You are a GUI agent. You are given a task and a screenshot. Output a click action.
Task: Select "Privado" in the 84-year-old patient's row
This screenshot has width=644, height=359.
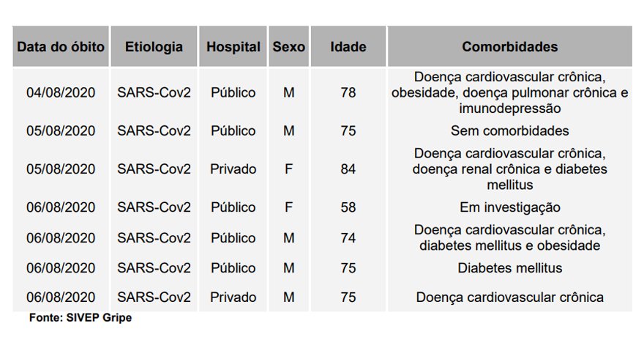pyautogui.click(x=233, y=169)
